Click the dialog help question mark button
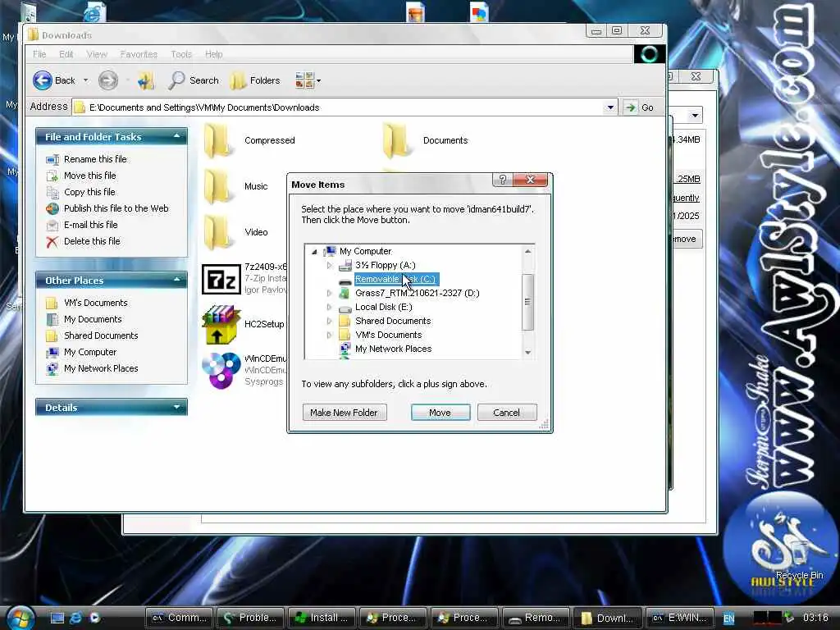Image resolution: width=840 pixels, height=630 pixels. tap(503, 180)
